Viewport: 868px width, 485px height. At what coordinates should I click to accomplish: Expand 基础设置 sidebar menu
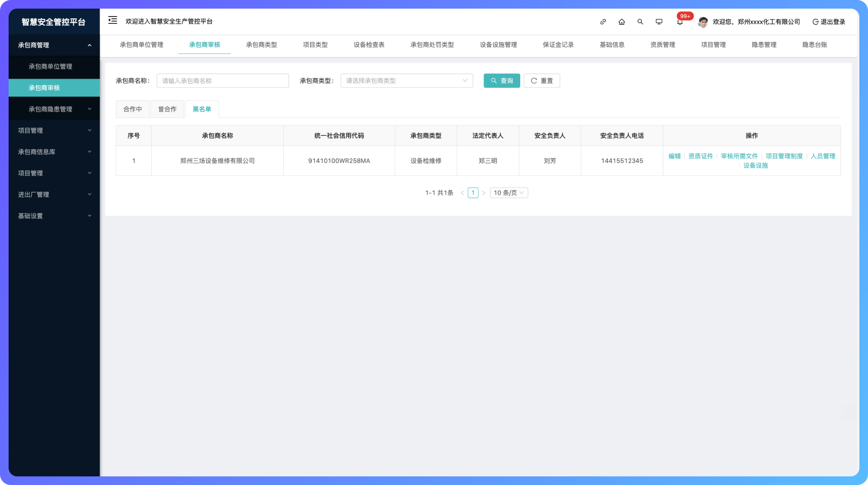point(54,216)
